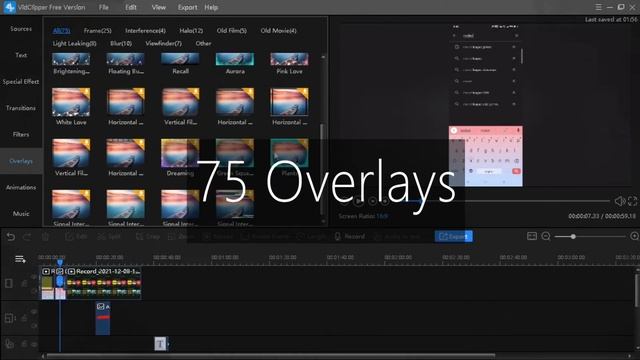Select the Light Leaking(8) category

point(74,43)
